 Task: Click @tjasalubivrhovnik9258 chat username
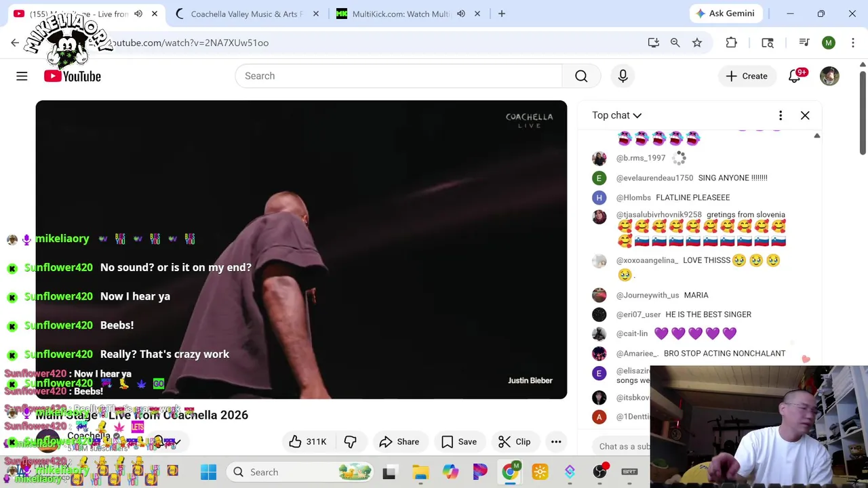658,215
